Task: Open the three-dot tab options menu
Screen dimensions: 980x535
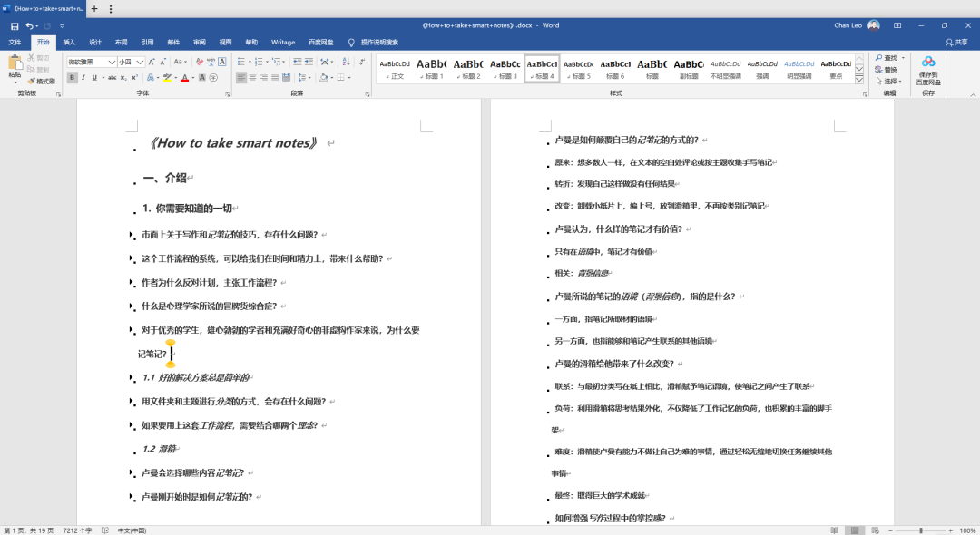Action: coord(111,9)
